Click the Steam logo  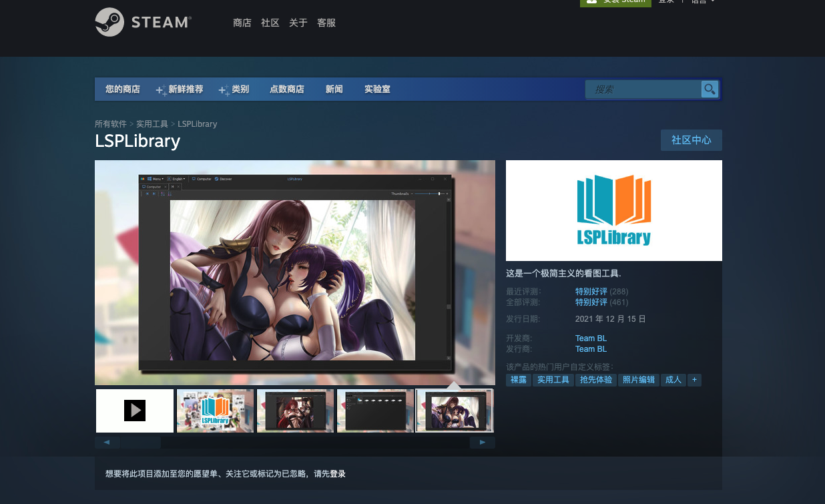143,22
